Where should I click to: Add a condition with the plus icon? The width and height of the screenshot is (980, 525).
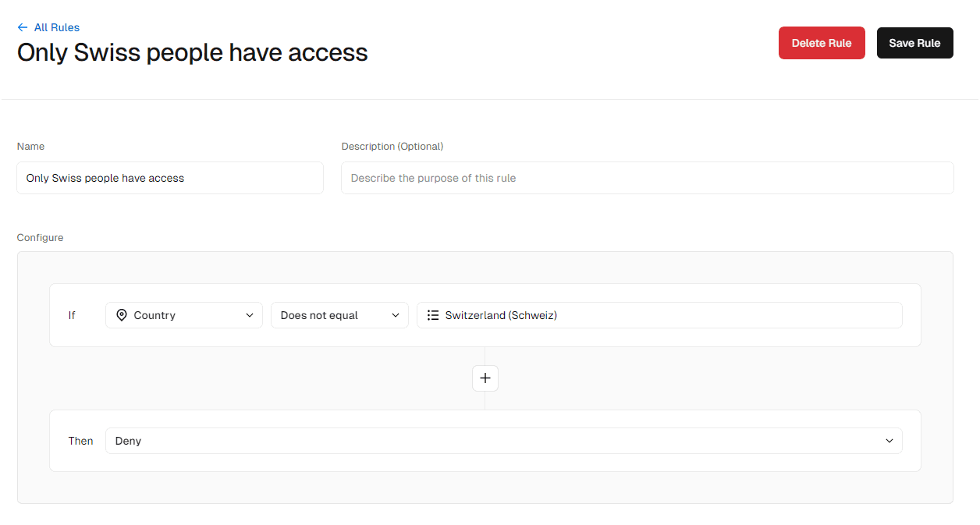[485, 378]
